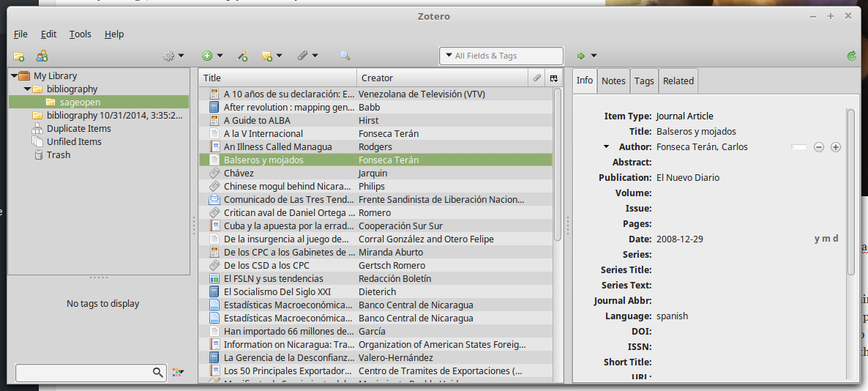Open the Add Attachment dropdown arrow
Screen dimensions: 868x391
coord(315,56)
